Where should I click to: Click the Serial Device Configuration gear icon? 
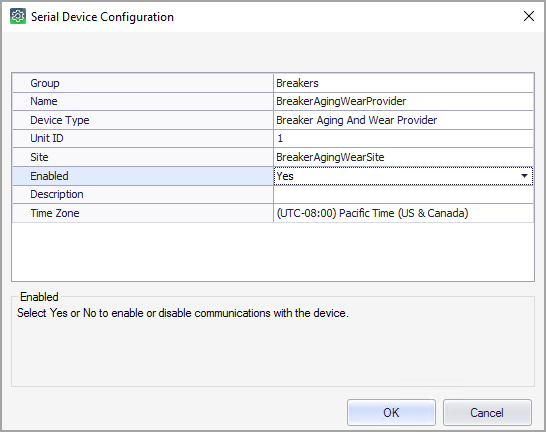18,16
